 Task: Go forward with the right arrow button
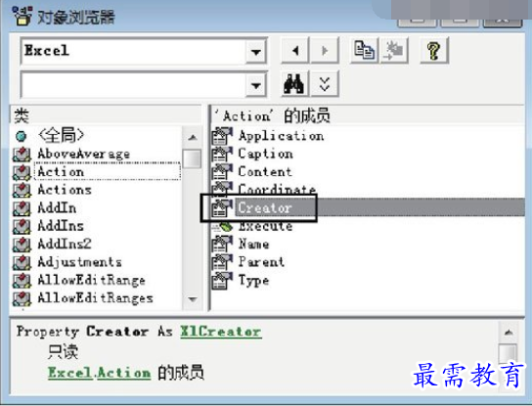tap(325, 51)
